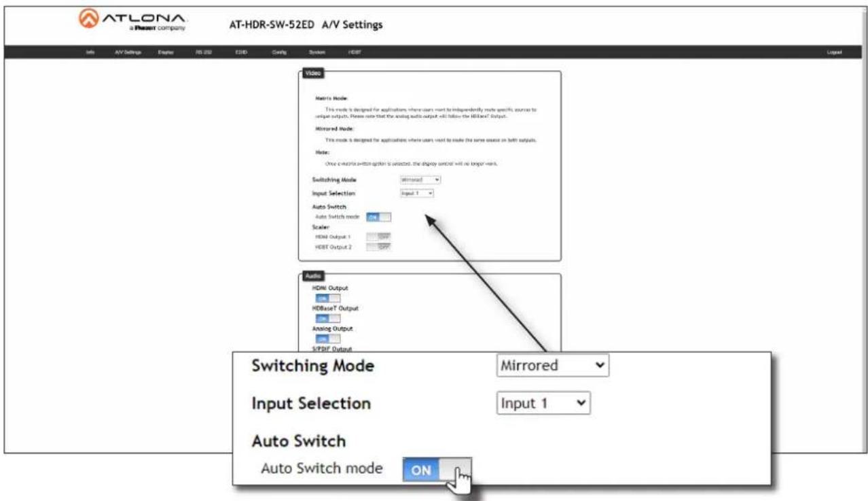
Task: Open the HDBT menu tab
Action: (355, 52)
